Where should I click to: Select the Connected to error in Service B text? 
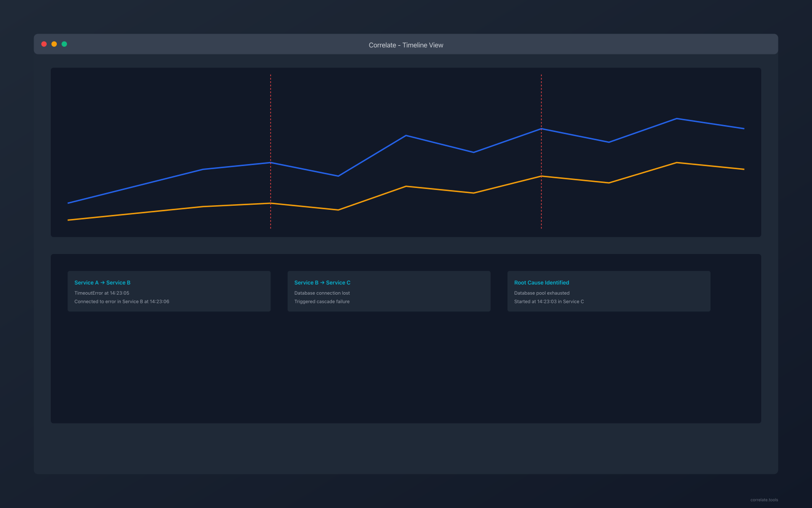click(x=122, y=302)
